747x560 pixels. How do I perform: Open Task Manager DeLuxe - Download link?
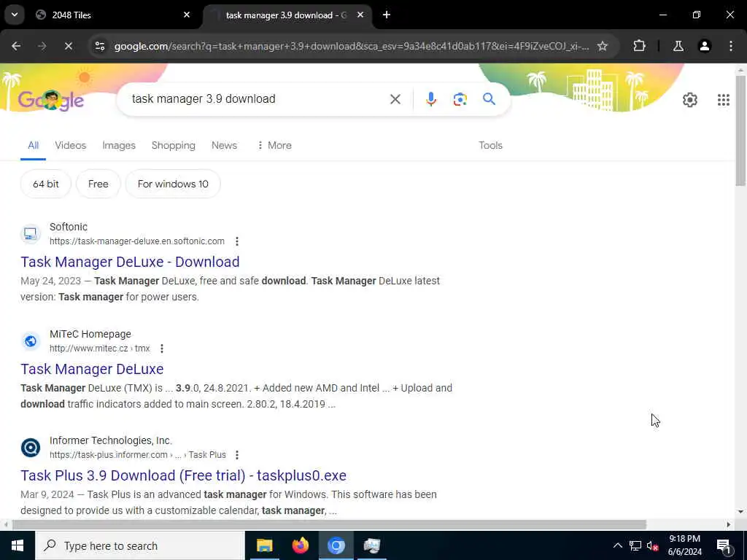click(x=130, y=262)
